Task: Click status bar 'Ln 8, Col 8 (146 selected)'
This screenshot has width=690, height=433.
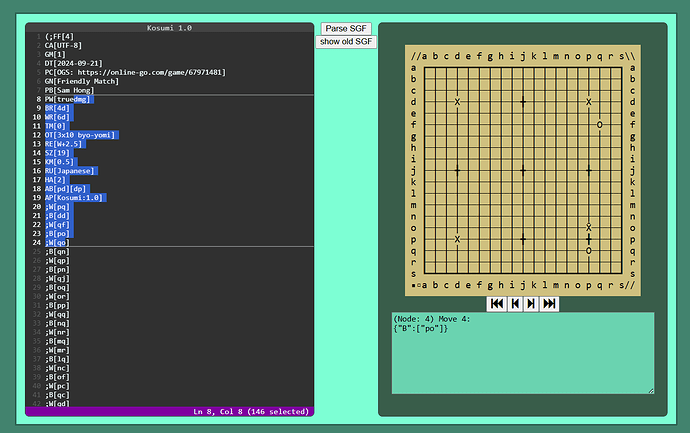Action: pyautogui.click(x=251, y=411)
